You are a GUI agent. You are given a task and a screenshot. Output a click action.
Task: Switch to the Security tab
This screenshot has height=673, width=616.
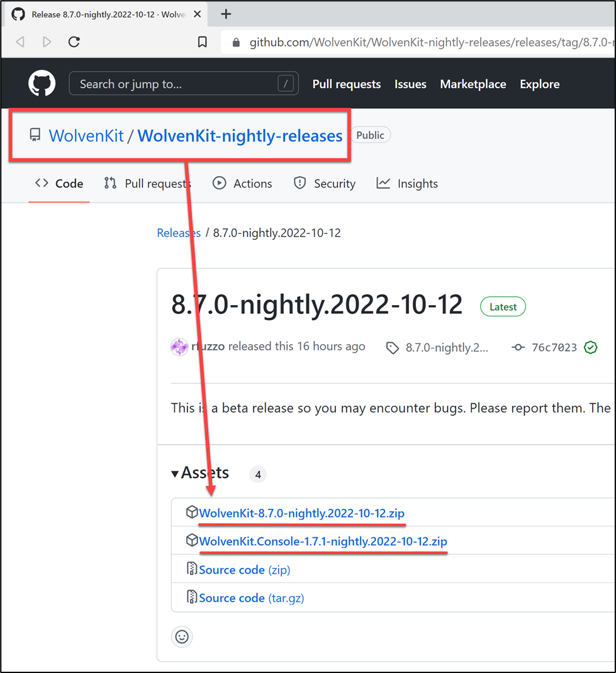(324, 184)
